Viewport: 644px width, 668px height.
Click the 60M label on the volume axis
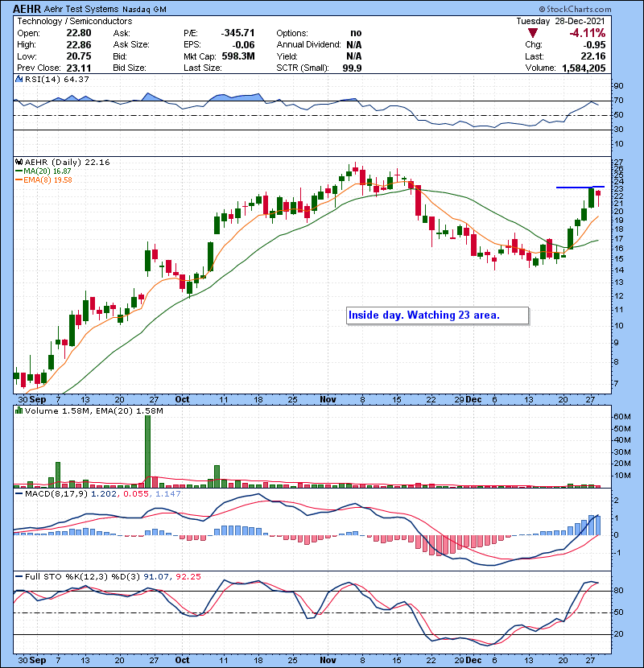click(621, 417)
